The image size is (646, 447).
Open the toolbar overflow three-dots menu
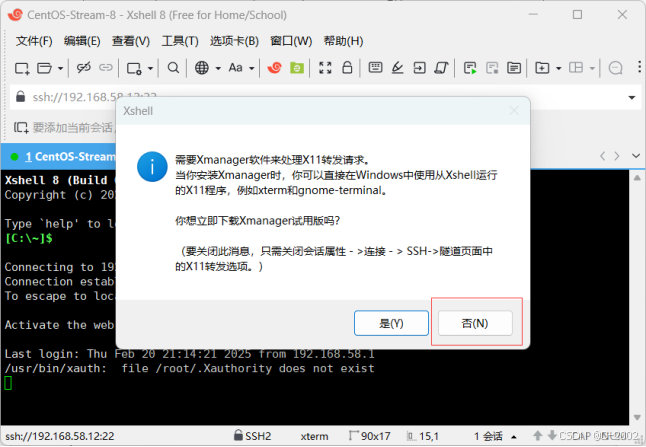point(639,67)
